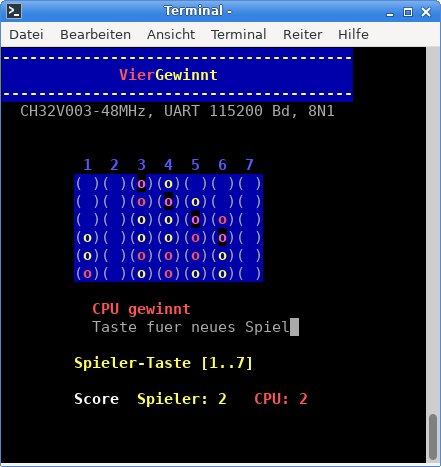The image size is (441, 467).
Task: Click the 'Spieler: 2' score
Action: click(182, 399)
